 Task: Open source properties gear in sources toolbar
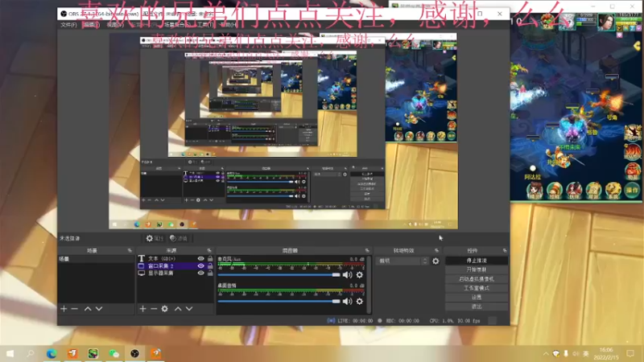tap(165, 309)
